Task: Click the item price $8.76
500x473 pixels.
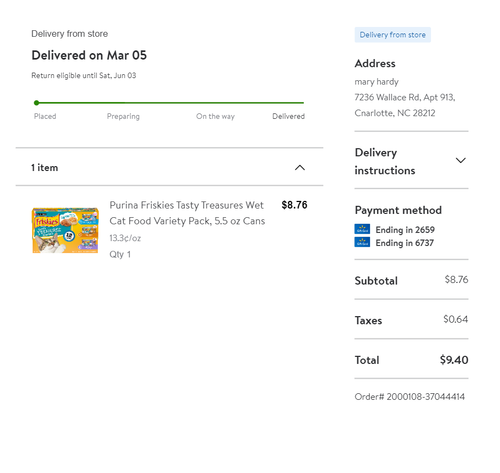Action: [294, 205]
